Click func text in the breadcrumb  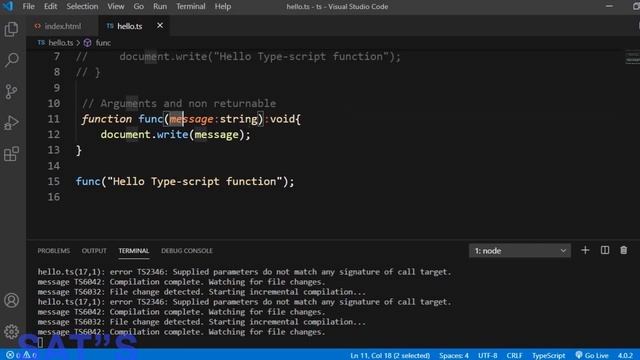coord(103,42)
